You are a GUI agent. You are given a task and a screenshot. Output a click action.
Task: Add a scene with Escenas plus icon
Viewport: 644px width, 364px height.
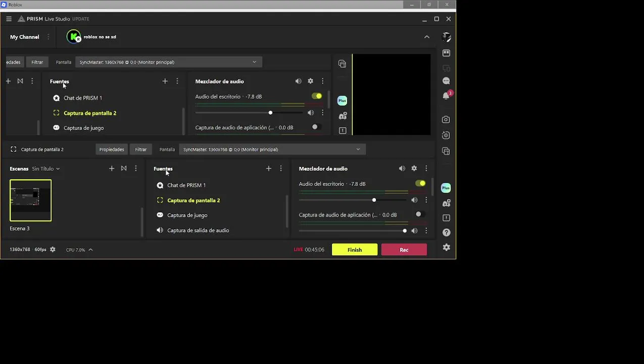112,168
